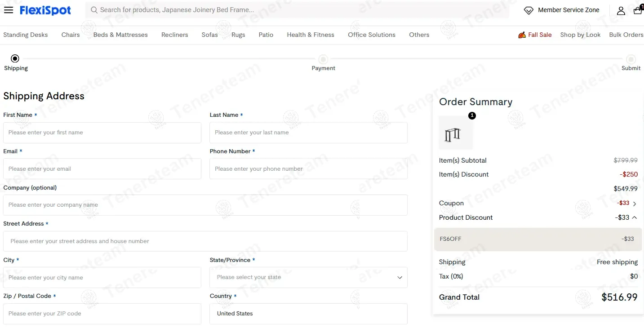Open the Standing Desks menu
Image resolution: width=644 pixels, height=328 pixels.
(x=26, y=35)
